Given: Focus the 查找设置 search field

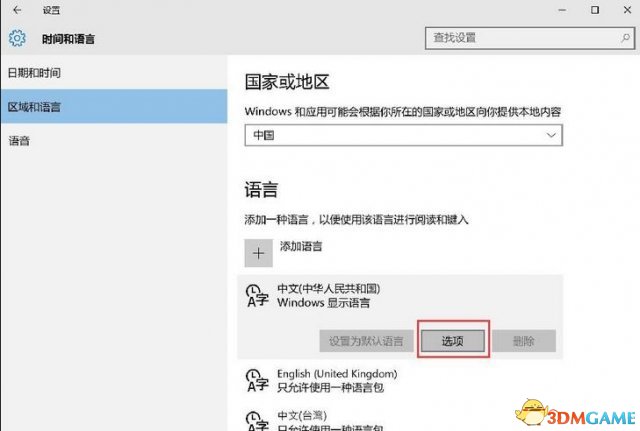Looking at the screenshot, I should [530, 38].
